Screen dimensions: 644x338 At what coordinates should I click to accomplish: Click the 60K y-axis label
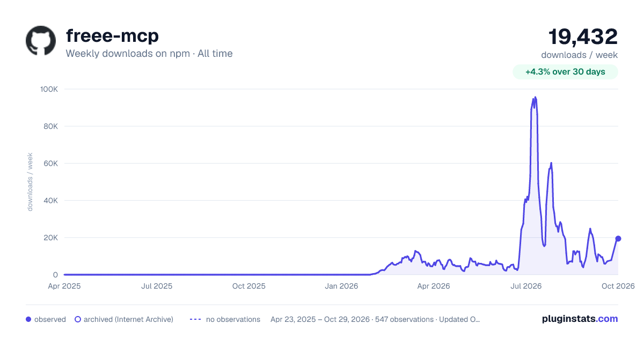(x=51, y=163)
